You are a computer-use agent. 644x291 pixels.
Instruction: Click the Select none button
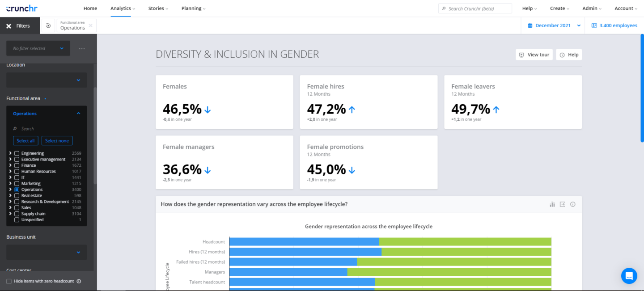pyautogui.click(x=57, y=141)
